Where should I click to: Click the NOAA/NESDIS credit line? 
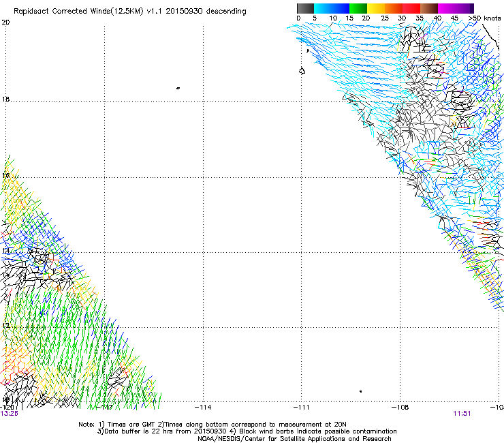pyautogui.click(x=294, y=439)
